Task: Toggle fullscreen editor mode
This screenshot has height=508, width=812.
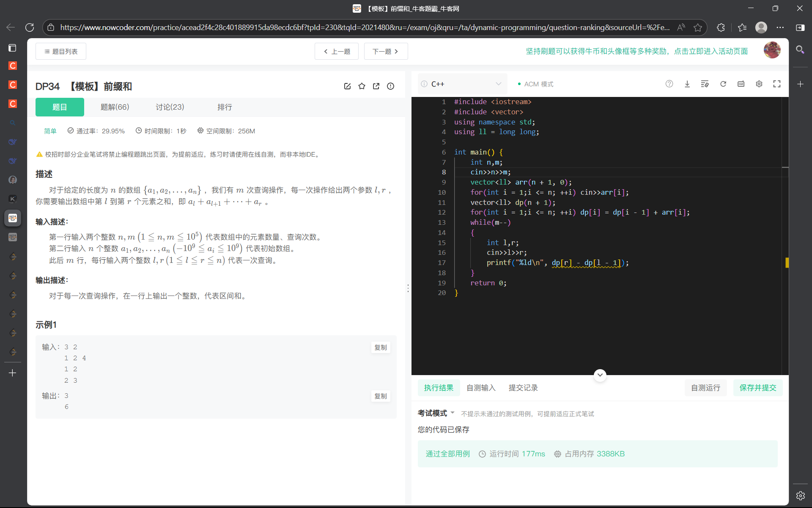Action: point(777,84)
